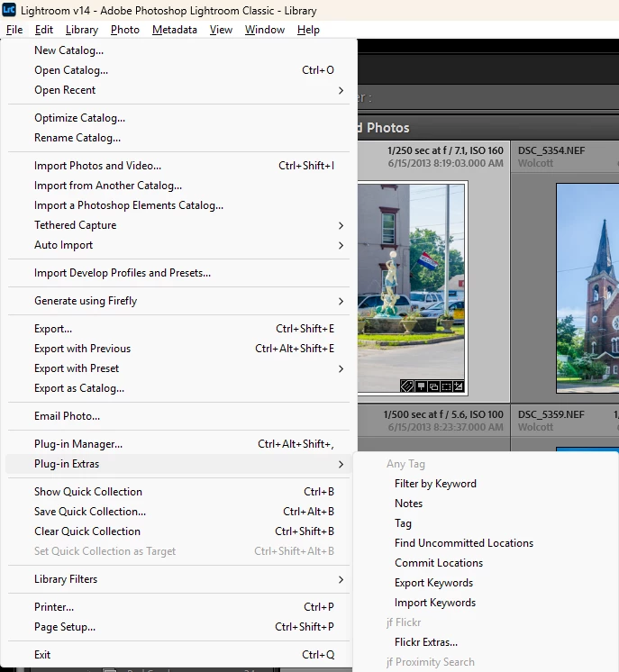Click the keyword tag badge on the statue photo
The image size is (619, 672).
(x=406, y=386)
